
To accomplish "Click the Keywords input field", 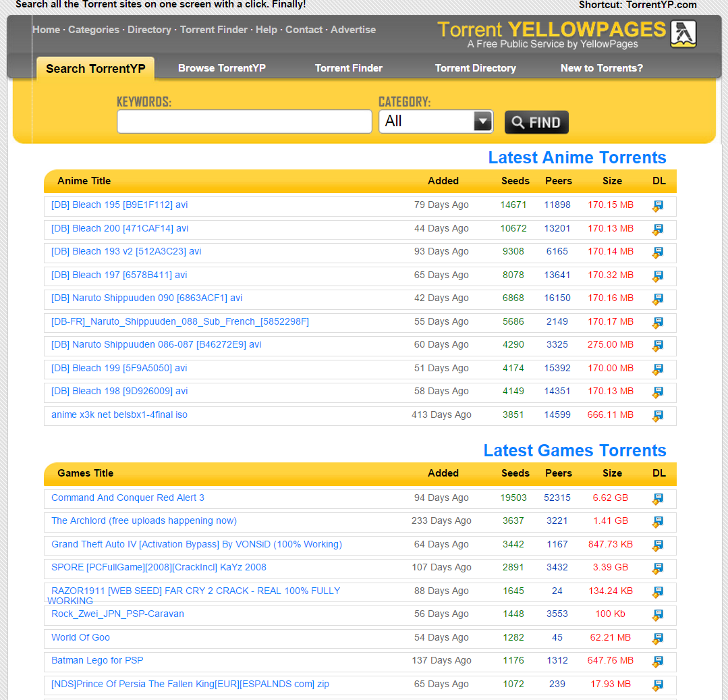I will coord(245,122).
